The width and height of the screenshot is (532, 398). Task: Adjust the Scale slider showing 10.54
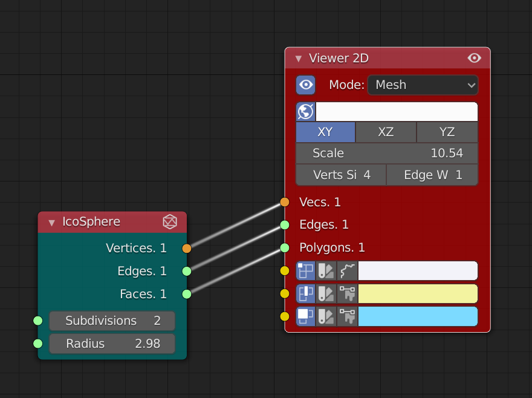386,153
